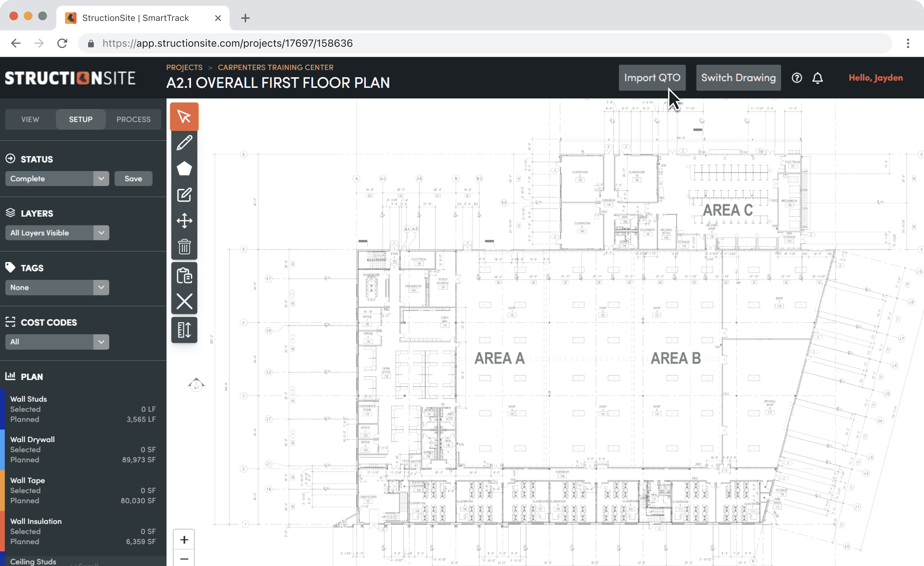The width and height of the screenshot is (924, 566).
Task: Click the Plan chart icon
Action: [11, 376]
